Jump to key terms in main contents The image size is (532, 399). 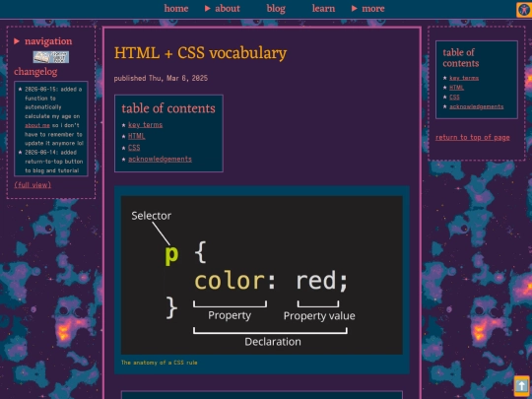[145, 125]
